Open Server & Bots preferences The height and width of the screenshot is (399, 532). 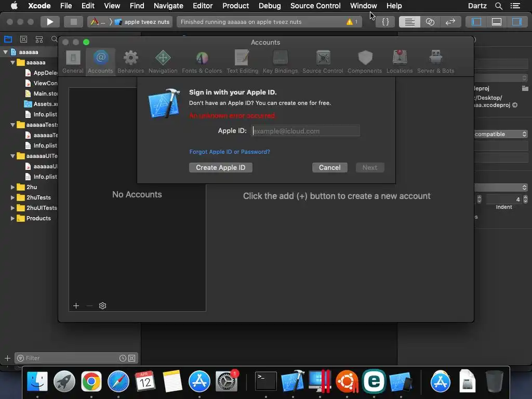(436, 62)
